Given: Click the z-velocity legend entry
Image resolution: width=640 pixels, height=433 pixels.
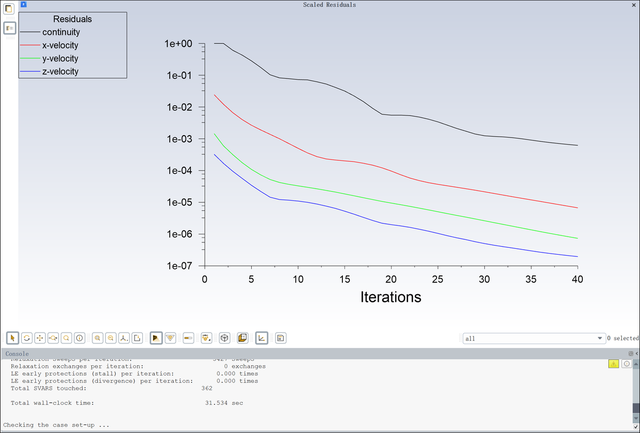Looking at the screenshot, I should pos(49,71).
